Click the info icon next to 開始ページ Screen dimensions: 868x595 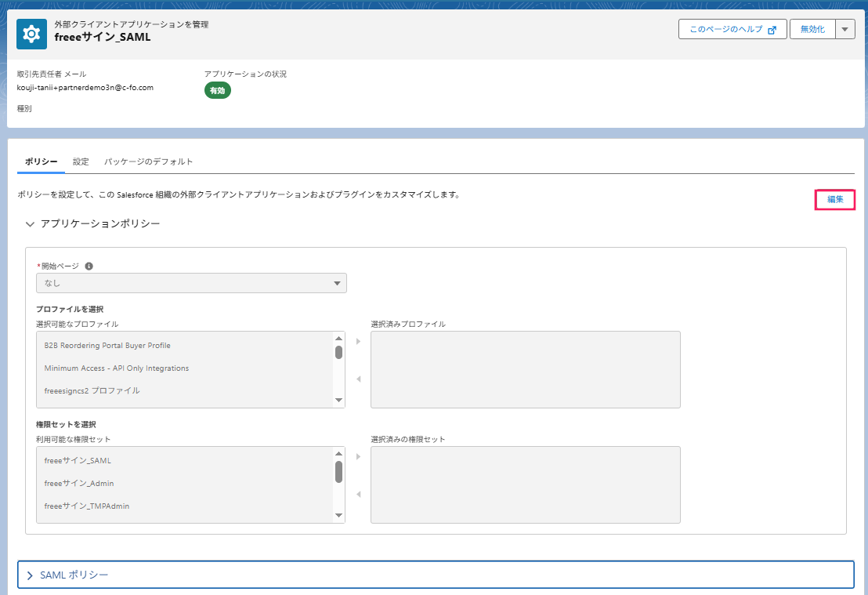89,266
